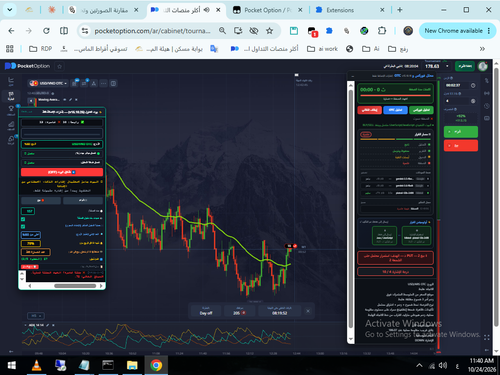Open the account balance 178.63 dropdown

click(437, 66)
